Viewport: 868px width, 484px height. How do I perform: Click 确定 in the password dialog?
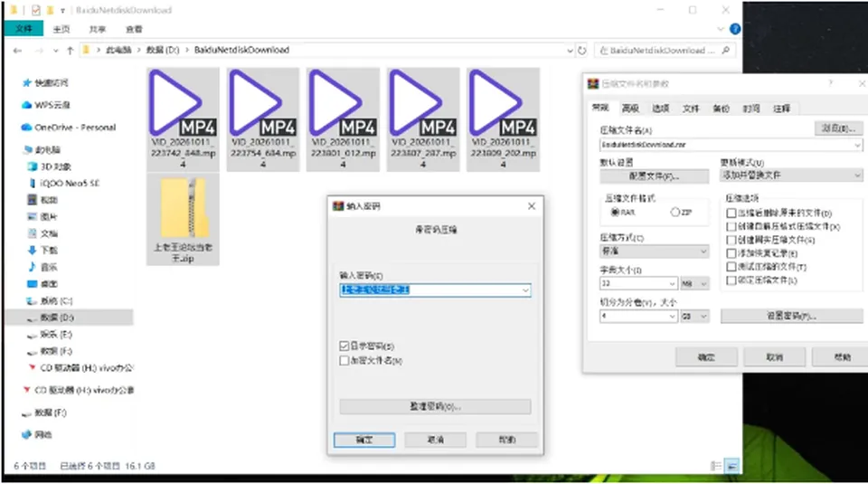[364, 440]
